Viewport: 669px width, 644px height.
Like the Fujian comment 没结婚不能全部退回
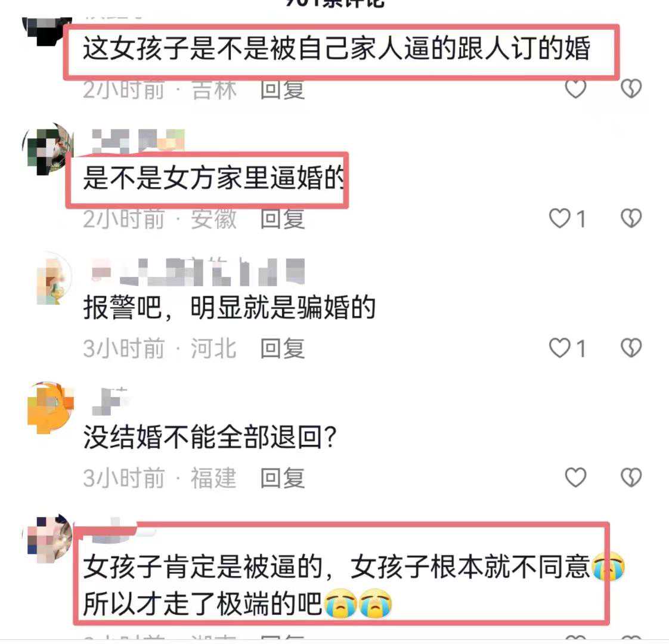tap(575, 478)
